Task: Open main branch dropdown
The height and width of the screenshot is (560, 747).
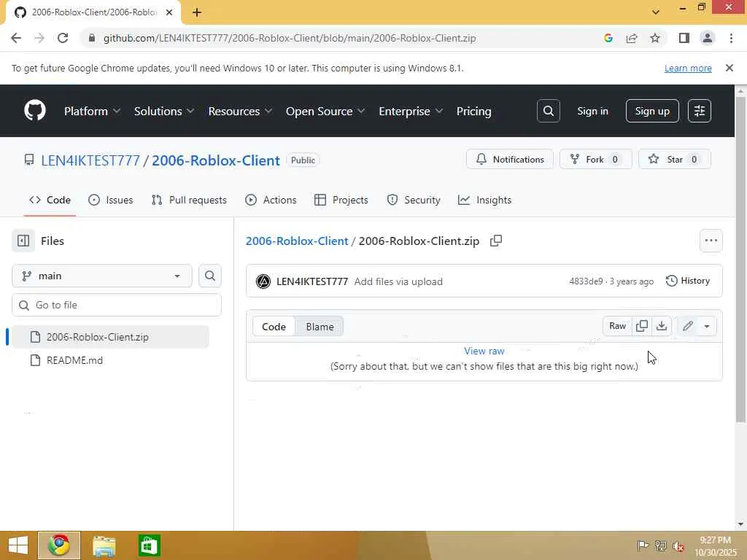Action: click(102, 276)
